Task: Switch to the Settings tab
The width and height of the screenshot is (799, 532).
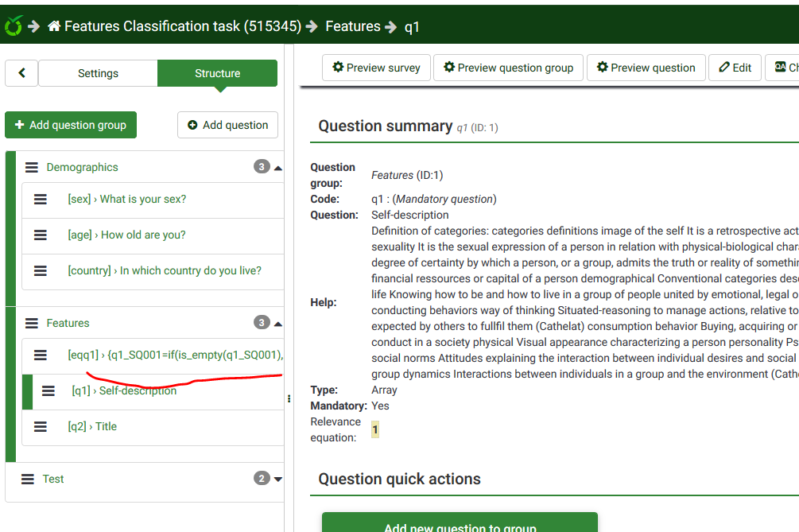Action: point(98,73)
